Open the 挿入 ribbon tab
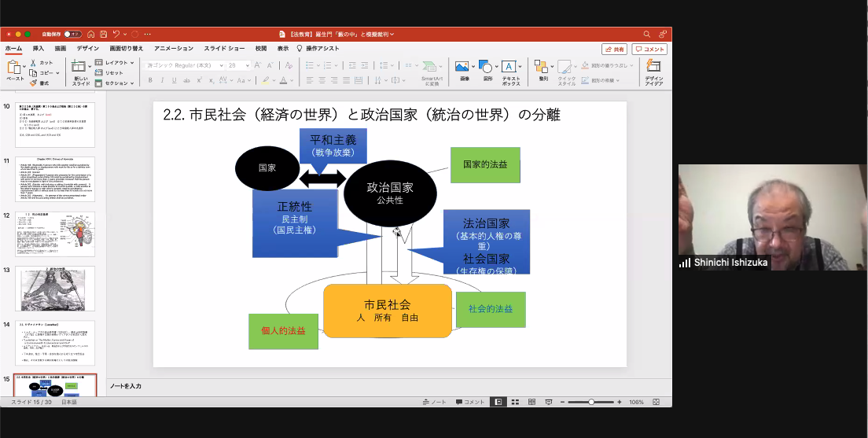The width and height of the screenshot is (868, 438). 39,49
